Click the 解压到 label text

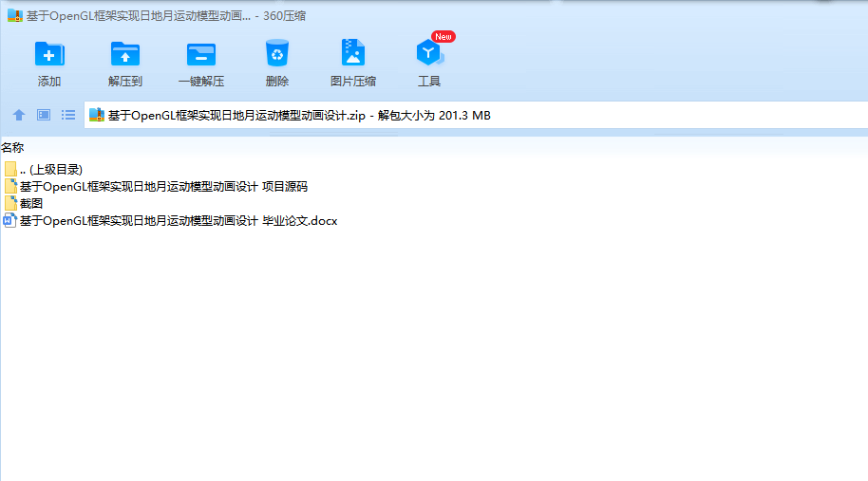(125, 82)
